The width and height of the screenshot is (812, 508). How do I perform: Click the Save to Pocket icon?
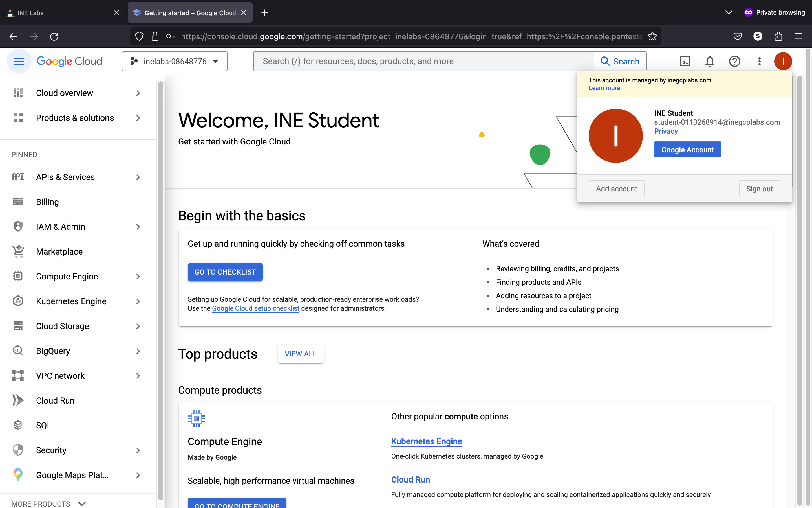click(x=737, y=36)
